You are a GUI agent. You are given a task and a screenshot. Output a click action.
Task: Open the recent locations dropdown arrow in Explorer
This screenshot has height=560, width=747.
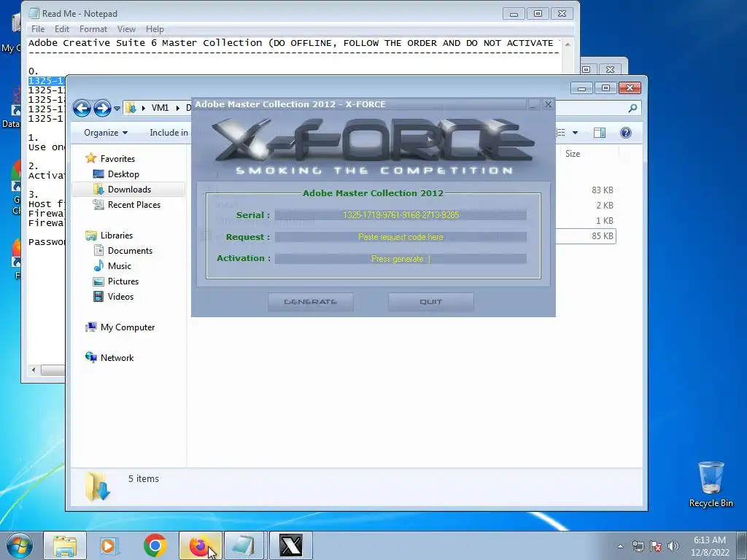click(117, 109)
